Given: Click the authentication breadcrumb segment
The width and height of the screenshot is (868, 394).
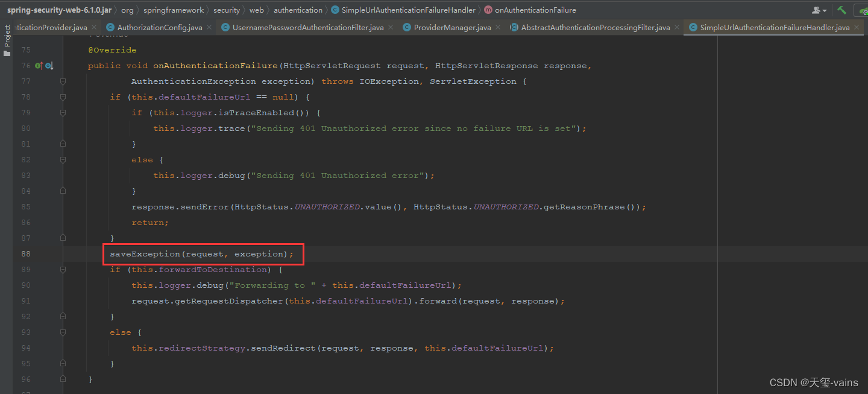Looking at the screenshot, I should [x=298, y=10].
